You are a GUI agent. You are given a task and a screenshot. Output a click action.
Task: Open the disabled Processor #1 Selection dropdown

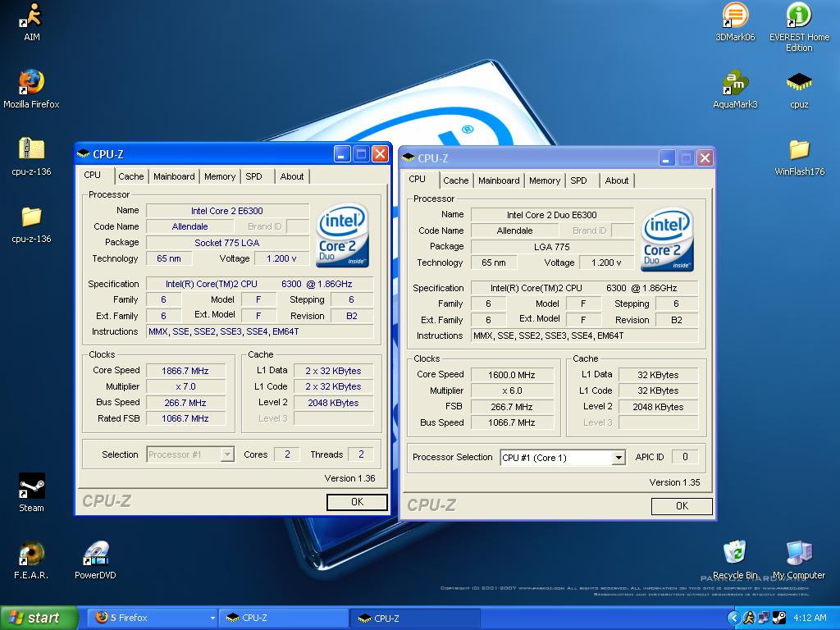(x=228, y=454)
